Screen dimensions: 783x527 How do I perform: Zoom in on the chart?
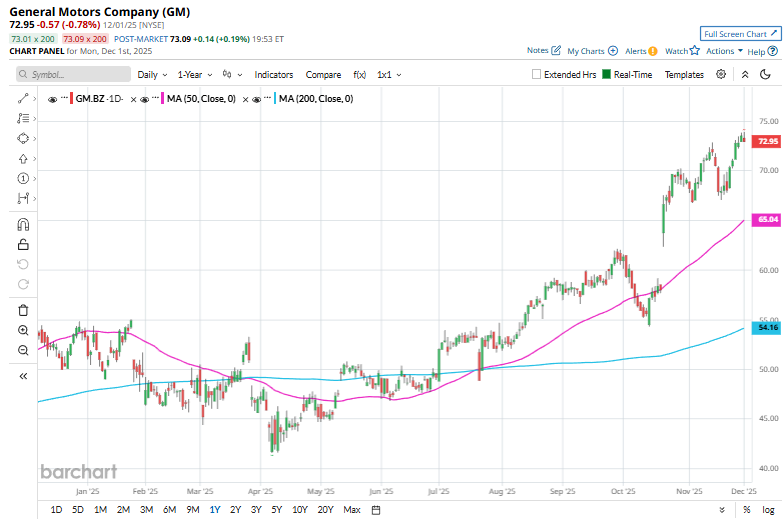[x=23, y=330]
